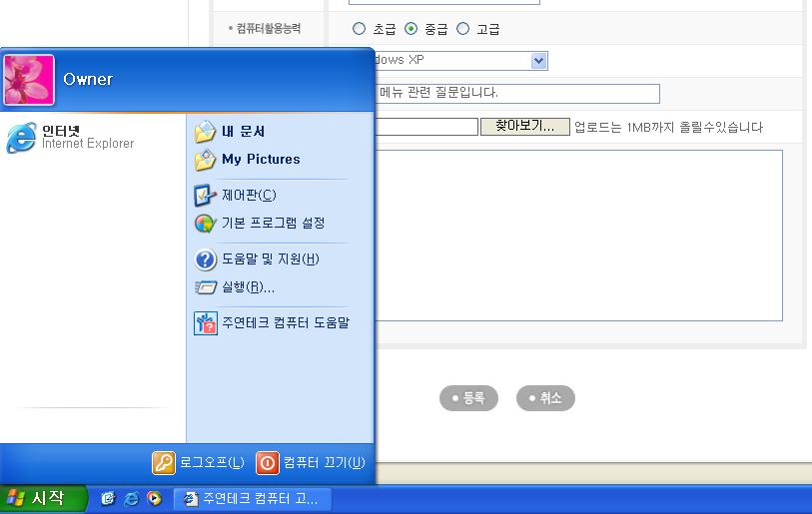
Task: Click the 등록 submit button
Action: (x=468, y=398)
